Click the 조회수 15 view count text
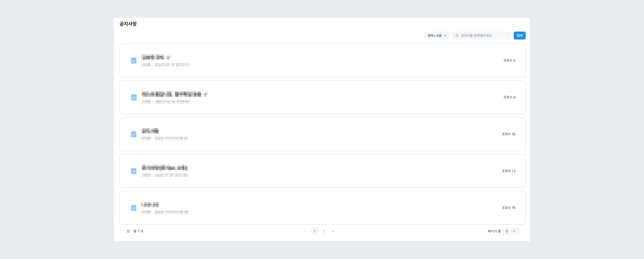 [x=508, y=208]
